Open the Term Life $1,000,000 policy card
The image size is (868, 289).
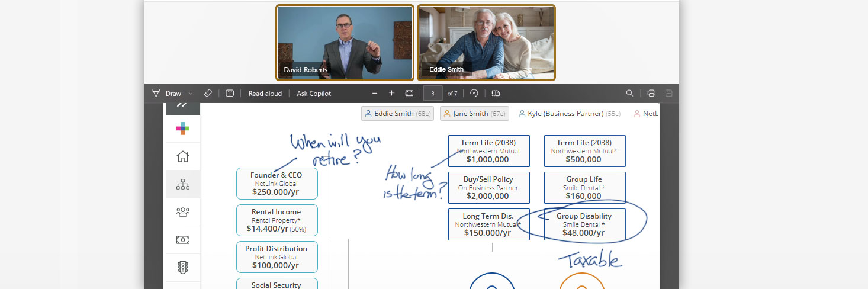489,151
